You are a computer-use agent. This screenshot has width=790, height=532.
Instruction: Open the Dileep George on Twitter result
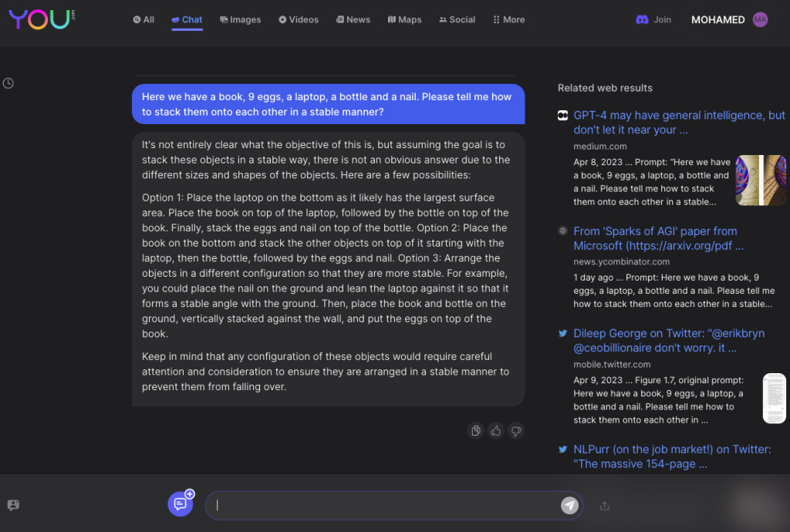(x=669, y=340)
